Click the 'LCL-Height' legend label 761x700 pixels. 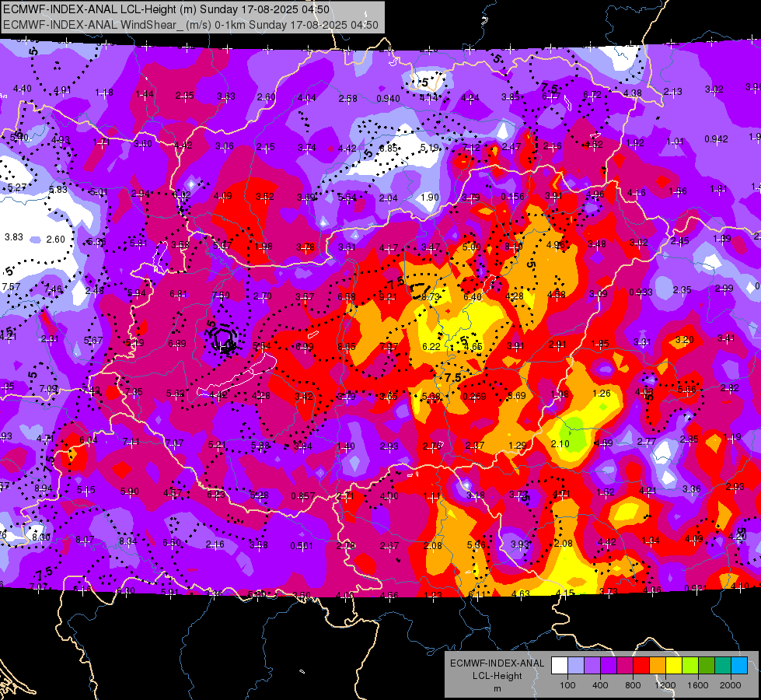click(x=497, y=676)
